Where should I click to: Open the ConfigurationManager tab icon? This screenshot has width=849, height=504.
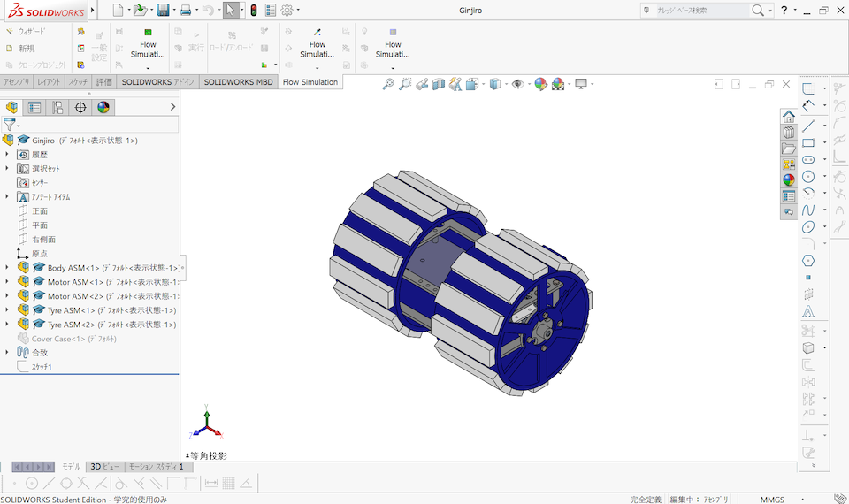(57, 107)
